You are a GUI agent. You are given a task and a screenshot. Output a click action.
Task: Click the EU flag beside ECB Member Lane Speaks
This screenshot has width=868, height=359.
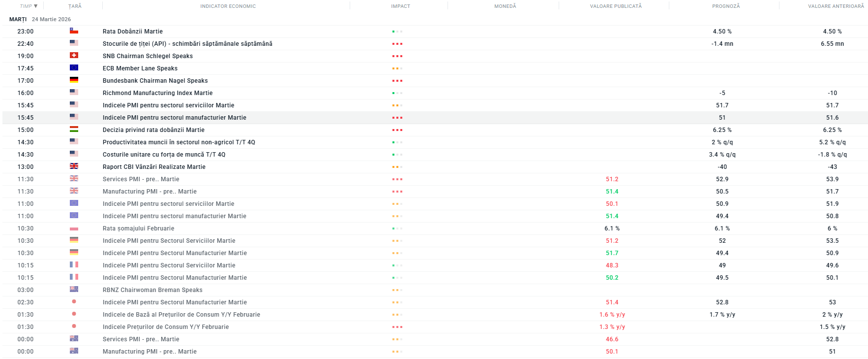[74, 68]
